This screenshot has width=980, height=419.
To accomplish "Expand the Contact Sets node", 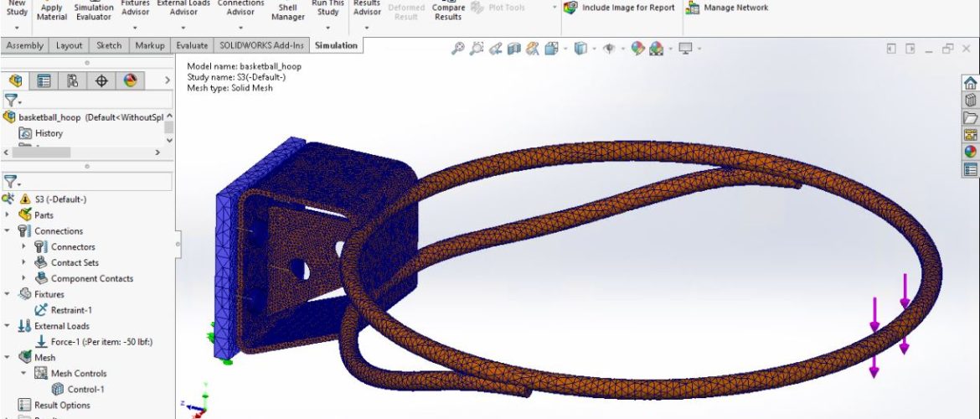I will click(23, 263).
